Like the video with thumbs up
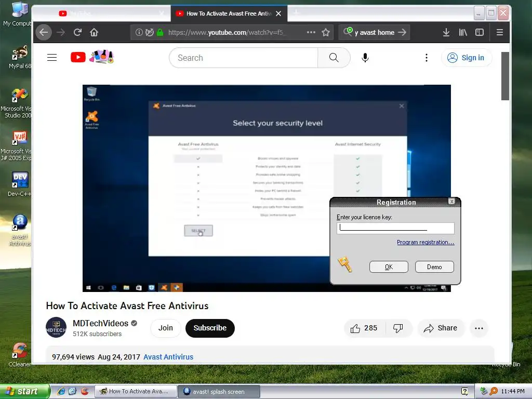Viewport: 532px width, 399px height. [x=364, y=328]
